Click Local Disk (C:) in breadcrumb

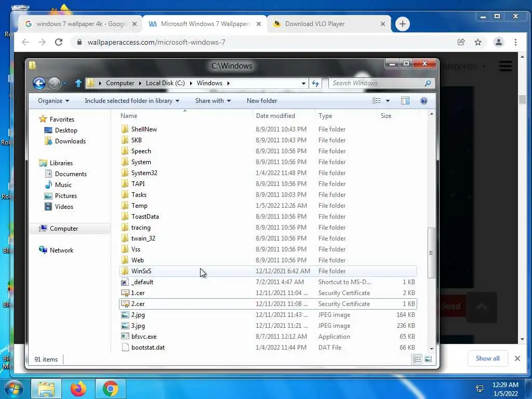pyautogui.click(x=165, y=83)
